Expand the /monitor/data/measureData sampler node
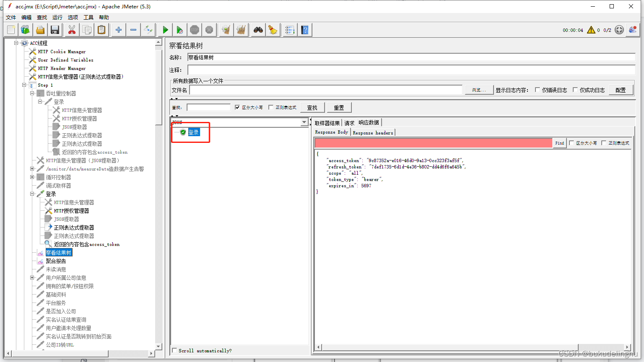Screen dimensions: 644x362 pyautogui.click(x=32, y=168)
